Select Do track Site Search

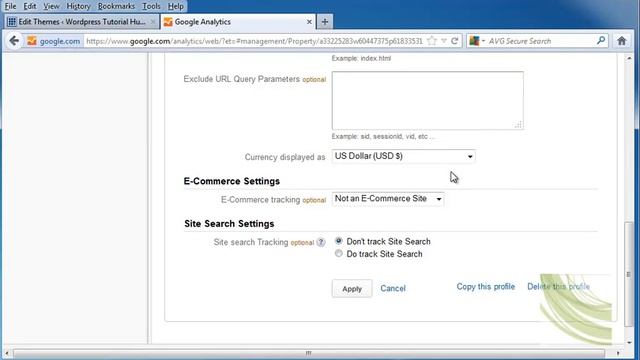[338, 253]
